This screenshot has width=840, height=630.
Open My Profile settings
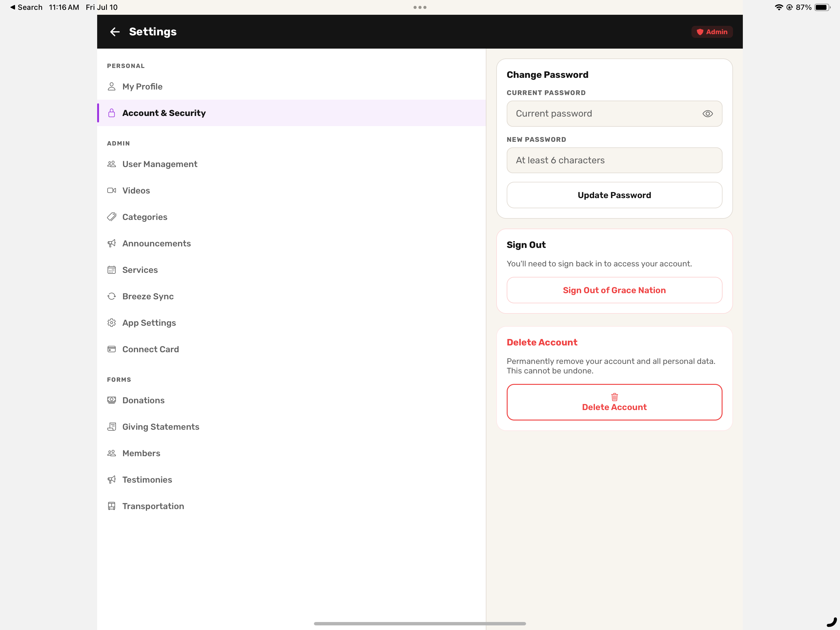pyautogui.click(x=292, y=87)
